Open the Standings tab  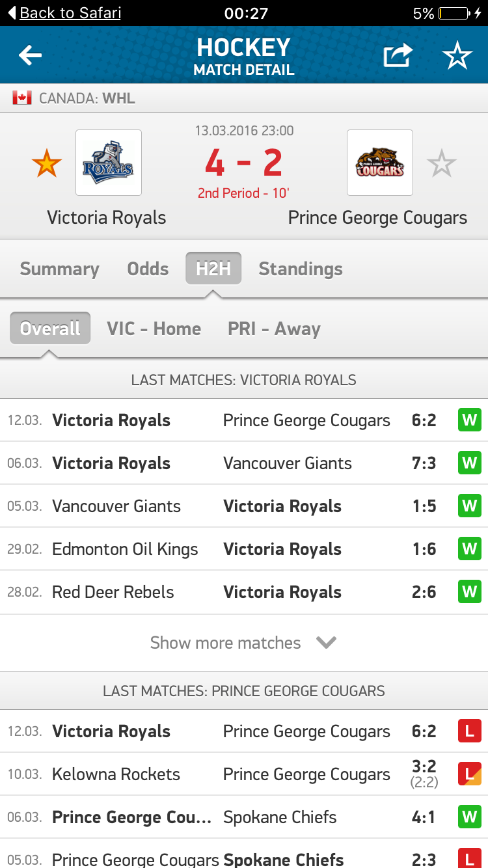pyautogui.click(x=301, y=269)
